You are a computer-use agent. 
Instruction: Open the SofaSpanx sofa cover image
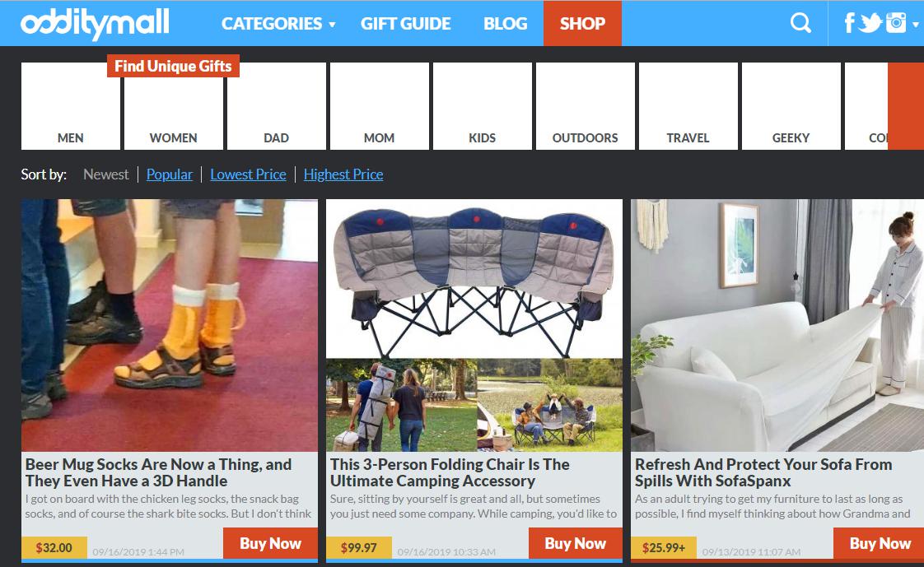click(x=777, y=325)
